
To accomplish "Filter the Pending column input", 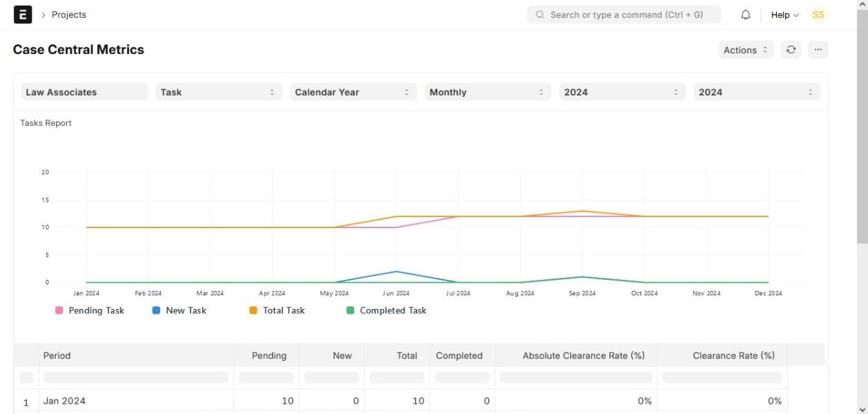I will (267, 377).
